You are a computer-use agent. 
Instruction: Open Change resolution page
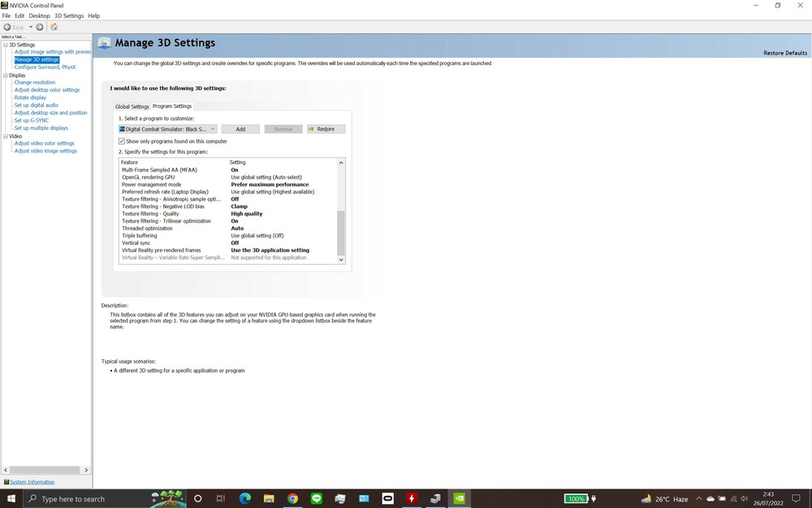(x=35, y=82)
